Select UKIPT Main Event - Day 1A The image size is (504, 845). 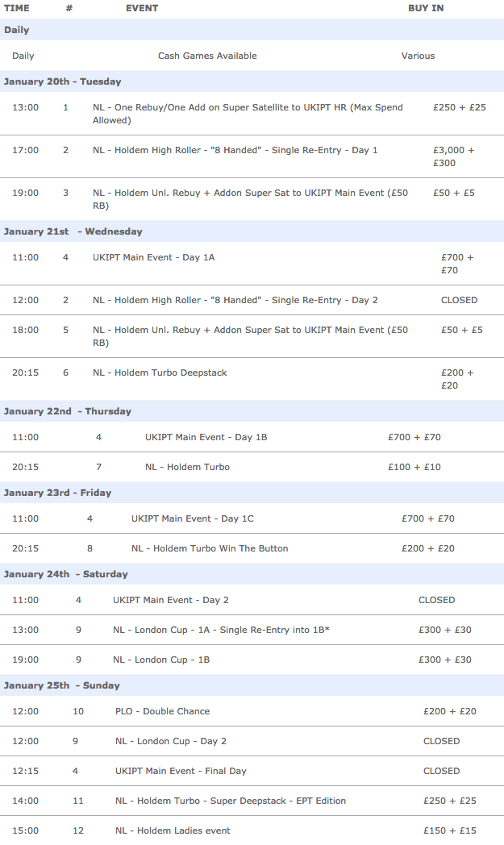pyautogui.click(x=154, y=257)
